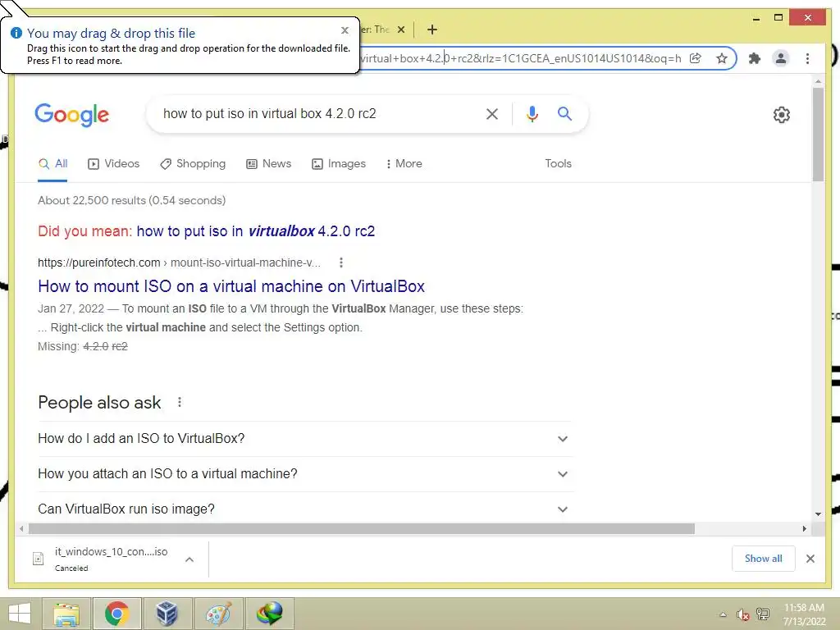Close the partially hidden browser tab

pos(400,30)
